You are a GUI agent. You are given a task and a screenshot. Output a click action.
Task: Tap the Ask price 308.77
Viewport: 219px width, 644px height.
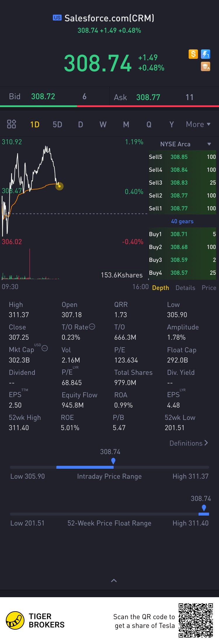click(148, 97)
